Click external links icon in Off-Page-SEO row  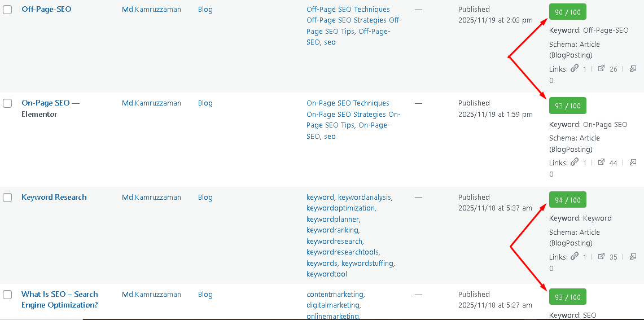click(601, 68)
